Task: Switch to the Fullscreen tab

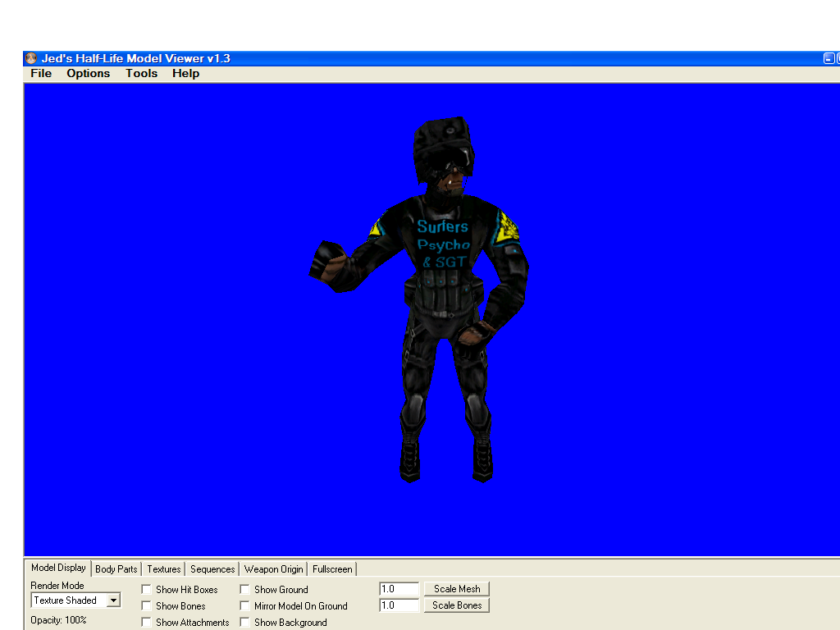Action: [x=333, y=569]
